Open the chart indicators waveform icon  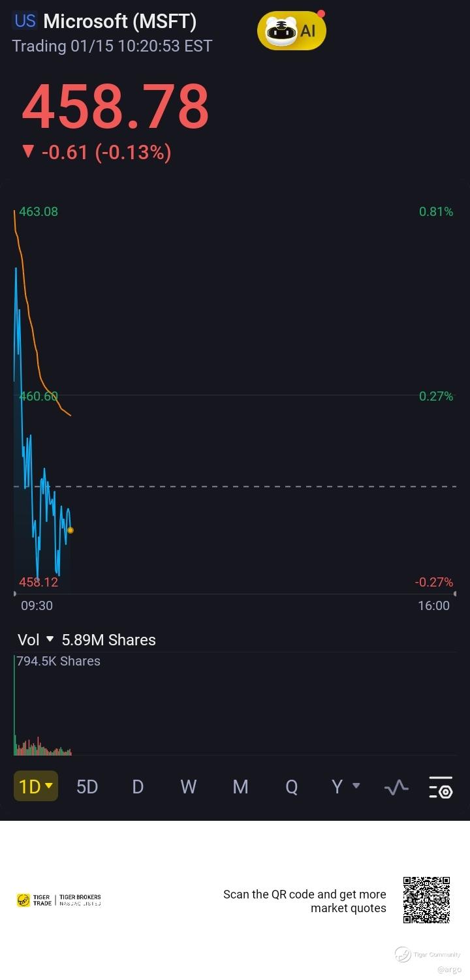[396, 787]
